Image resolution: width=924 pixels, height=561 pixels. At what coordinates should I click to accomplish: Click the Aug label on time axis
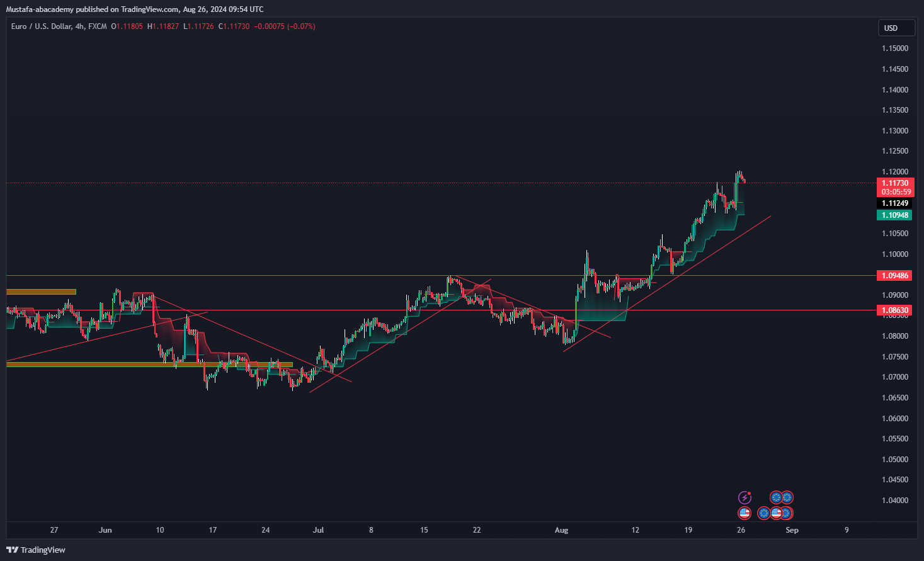561,530
